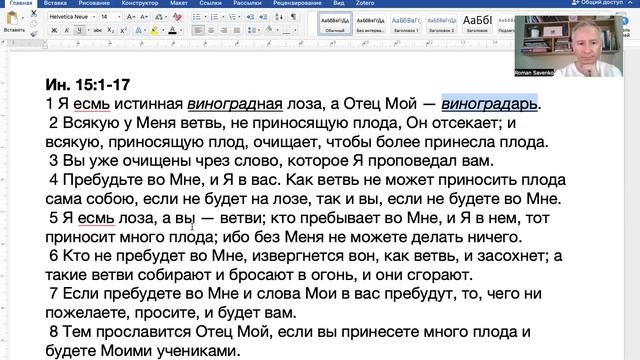Decrease the paragraph indent
This screenshot has width=640, height=360.
click(x=250, y=17)
